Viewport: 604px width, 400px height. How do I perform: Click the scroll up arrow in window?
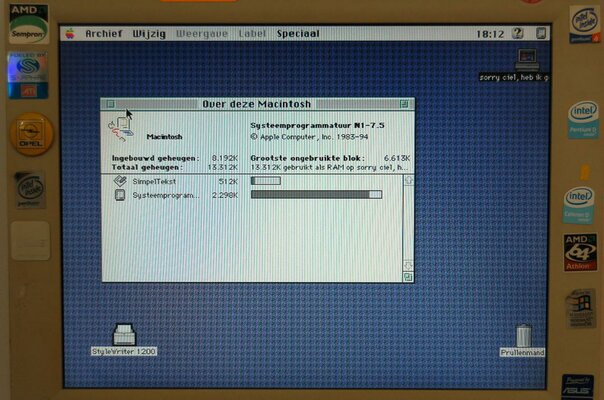[x=407, y=181]
